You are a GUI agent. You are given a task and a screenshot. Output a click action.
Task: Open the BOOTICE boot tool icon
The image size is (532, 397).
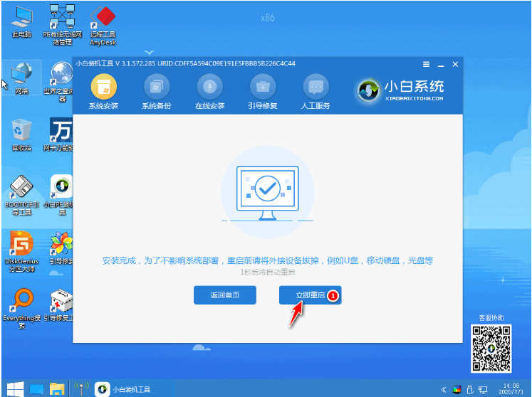tap(21, 195)
